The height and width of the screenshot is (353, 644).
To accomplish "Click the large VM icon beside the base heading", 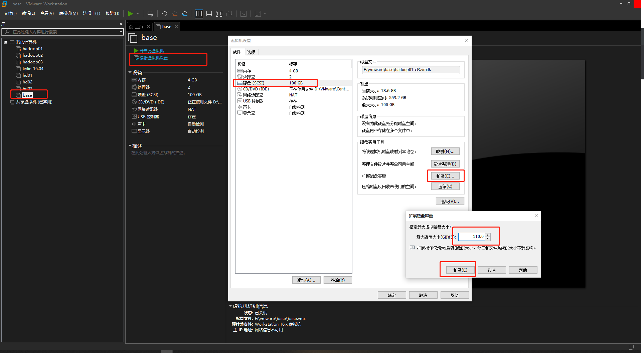I will 133,38.
